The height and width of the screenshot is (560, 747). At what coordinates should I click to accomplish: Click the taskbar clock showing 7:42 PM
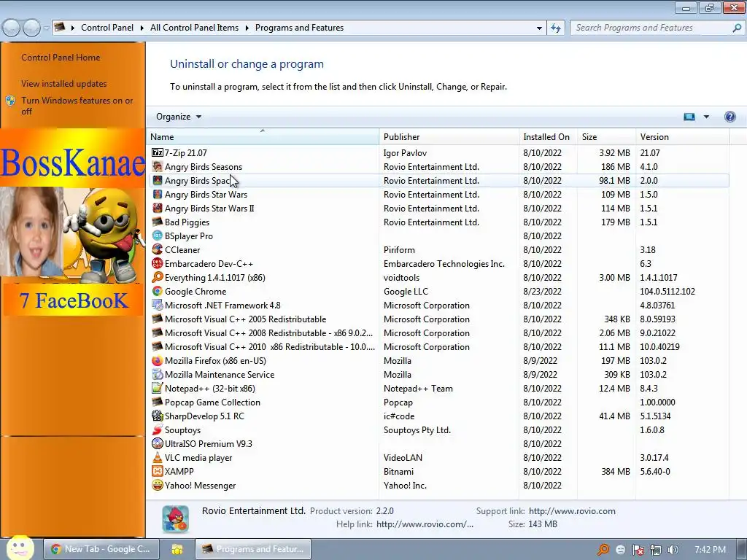pyautogui.click(x=710, y=550)
